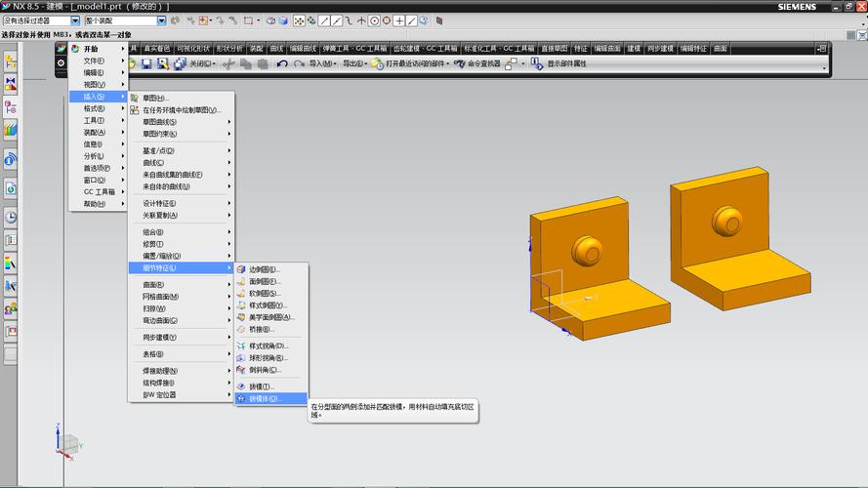
Task: Open the 曲面 submenu in Insert menu
Action: click(x=153, y=284)
